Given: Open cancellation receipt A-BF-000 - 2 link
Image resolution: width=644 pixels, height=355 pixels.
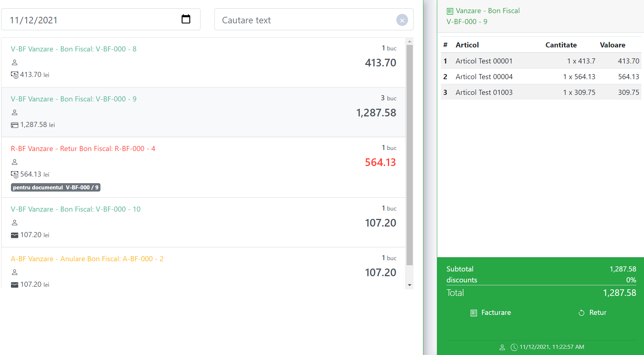Looking at the screenshot, I should pos(87,259).
